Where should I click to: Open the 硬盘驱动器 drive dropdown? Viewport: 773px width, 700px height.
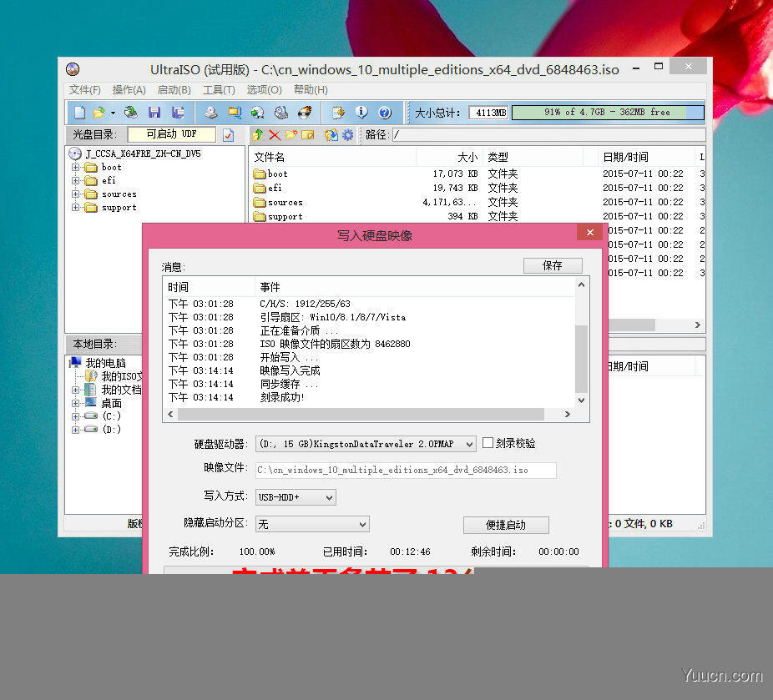tap(366, 445)
